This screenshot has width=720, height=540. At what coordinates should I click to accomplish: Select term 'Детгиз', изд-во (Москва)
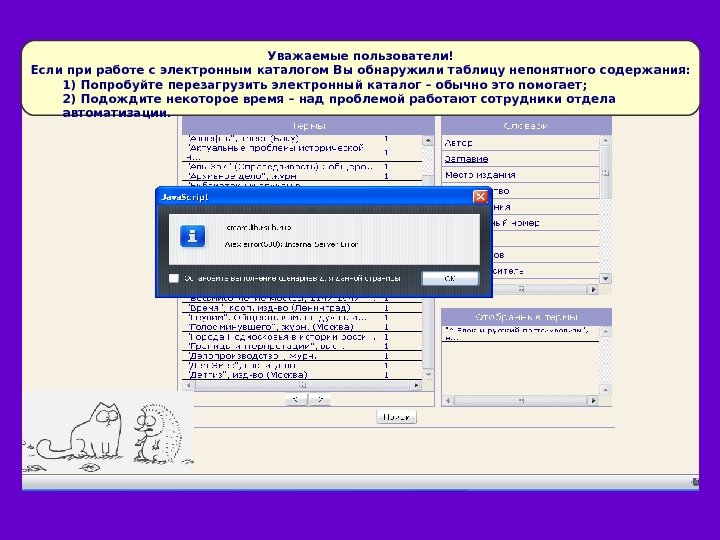pyautogui.click(x=303, y=375)
